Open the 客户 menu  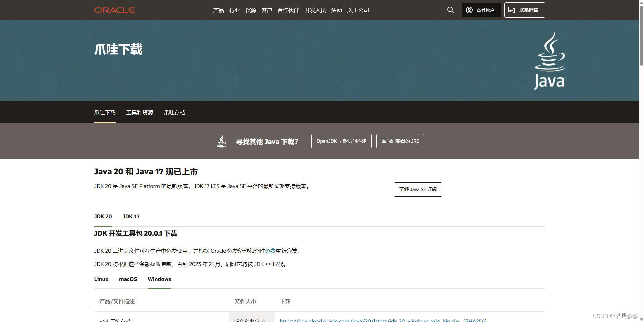(267, 10)
